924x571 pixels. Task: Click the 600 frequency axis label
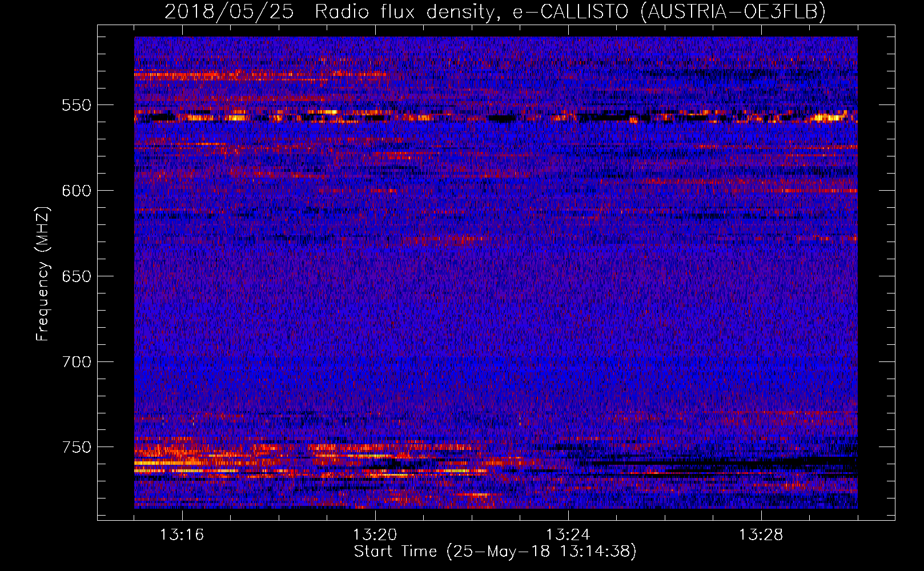[x=76, y=191]
